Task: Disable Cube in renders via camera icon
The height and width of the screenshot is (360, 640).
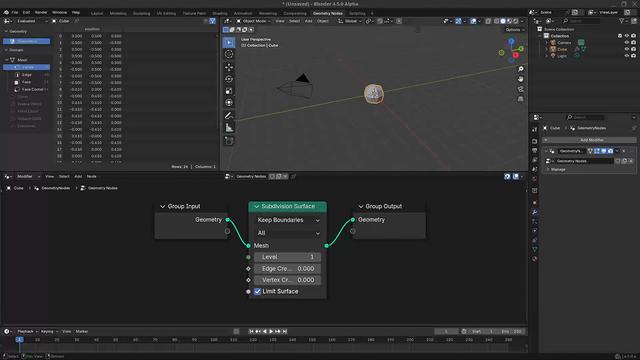Action: coord(633,49)
